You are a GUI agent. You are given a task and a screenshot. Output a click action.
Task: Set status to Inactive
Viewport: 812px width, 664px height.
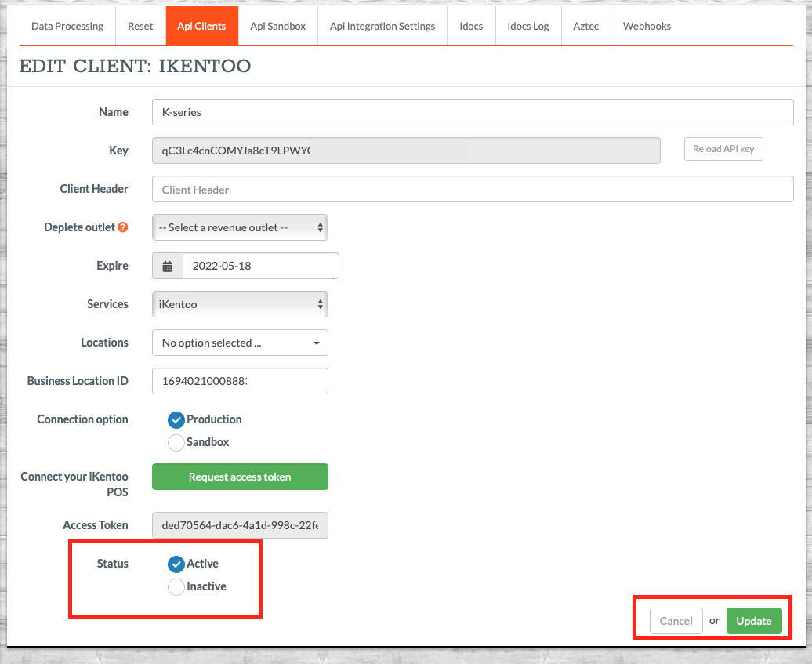176,587
